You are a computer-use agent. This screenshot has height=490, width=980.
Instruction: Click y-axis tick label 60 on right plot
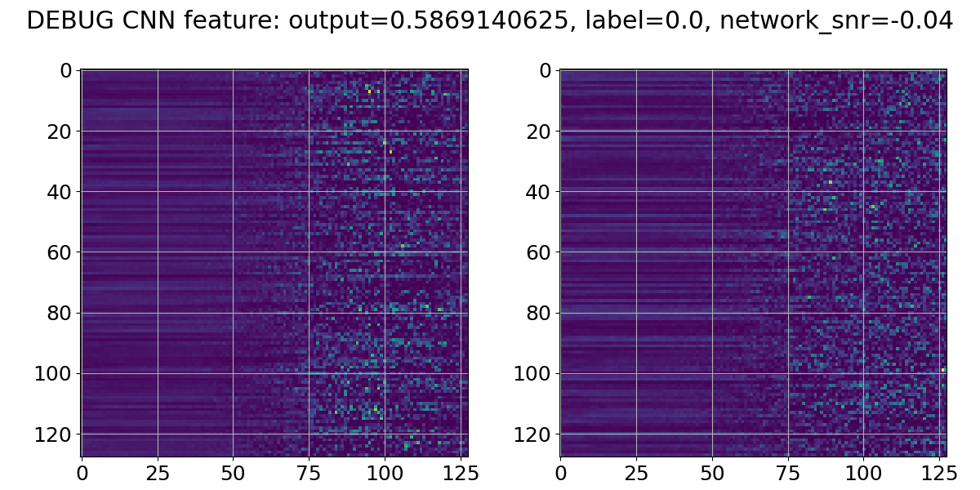point(539,252)
